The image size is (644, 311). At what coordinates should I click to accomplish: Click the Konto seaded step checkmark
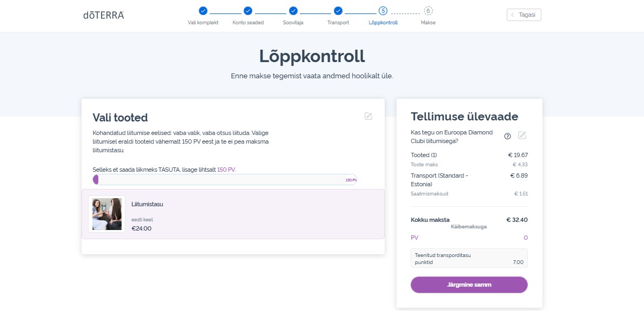247,11
